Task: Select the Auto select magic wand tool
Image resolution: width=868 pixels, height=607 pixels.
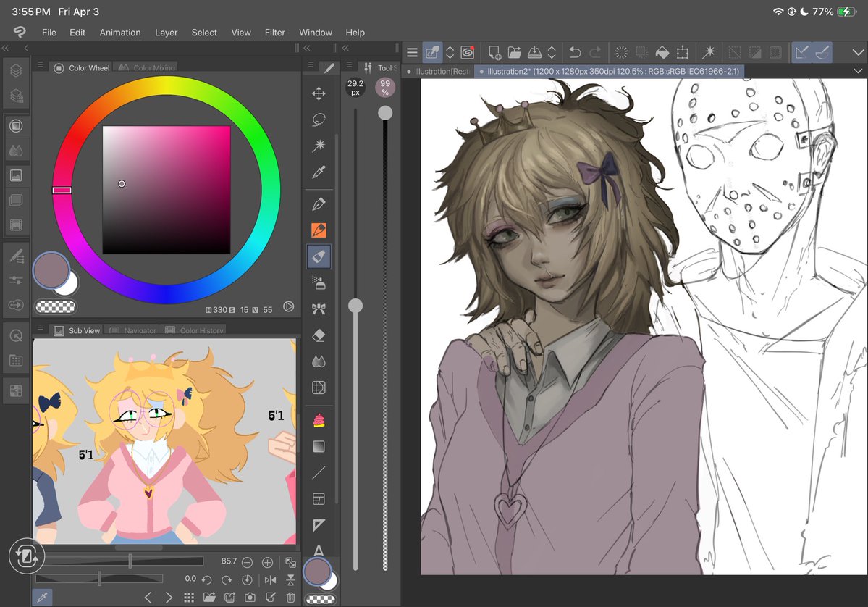Action: 319,146
